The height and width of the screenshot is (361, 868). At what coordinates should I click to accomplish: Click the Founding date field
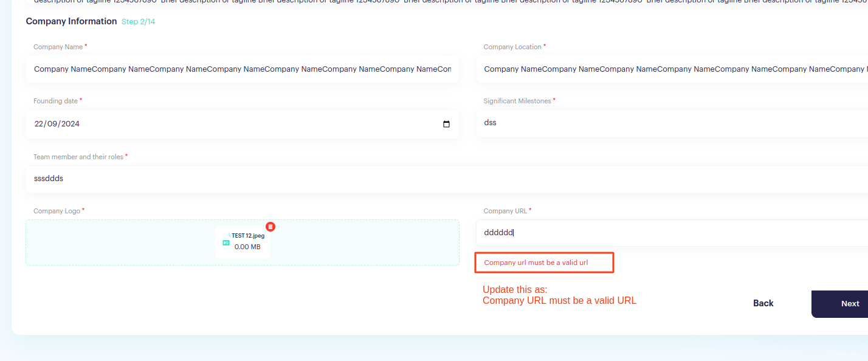243,123
